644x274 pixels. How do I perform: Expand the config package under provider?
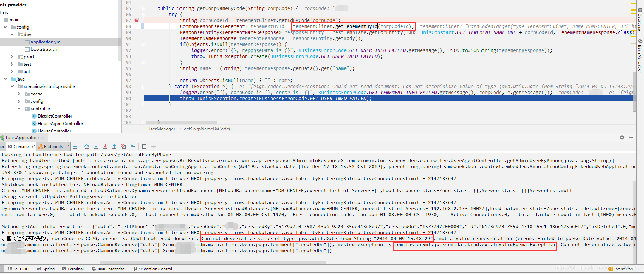coord(19,101)
